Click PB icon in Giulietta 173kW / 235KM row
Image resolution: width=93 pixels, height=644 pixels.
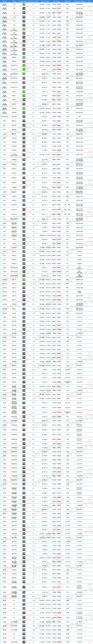(x=24, y=69)
